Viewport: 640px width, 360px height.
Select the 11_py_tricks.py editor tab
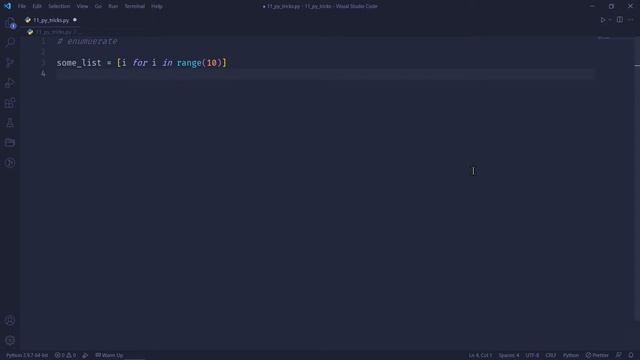point(51,20)
